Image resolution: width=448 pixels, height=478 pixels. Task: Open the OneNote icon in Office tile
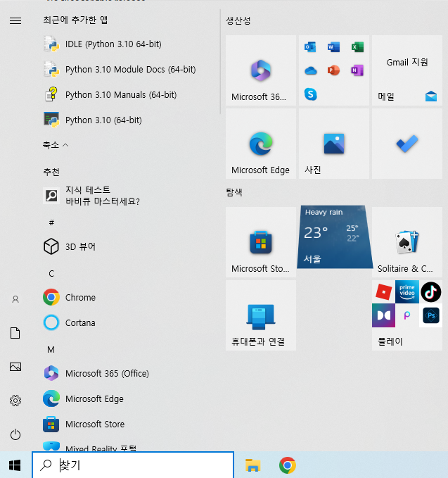[x=357, y=70]
